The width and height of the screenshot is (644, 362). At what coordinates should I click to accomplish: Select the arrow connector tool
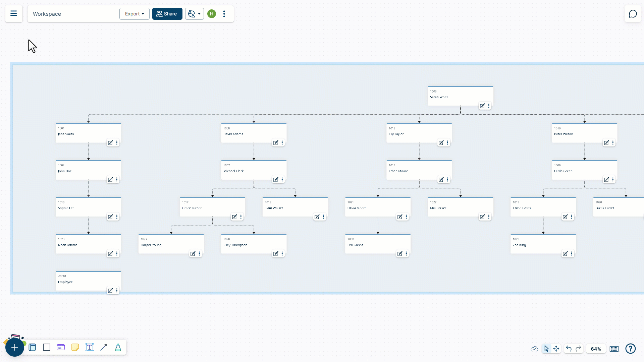point(104,347)
